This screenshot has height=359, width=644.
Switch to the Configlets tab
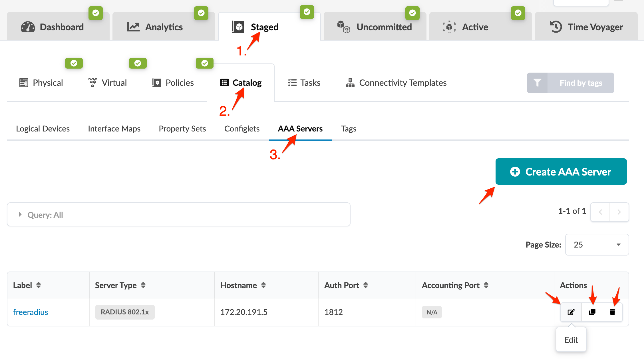coord(242,129)
